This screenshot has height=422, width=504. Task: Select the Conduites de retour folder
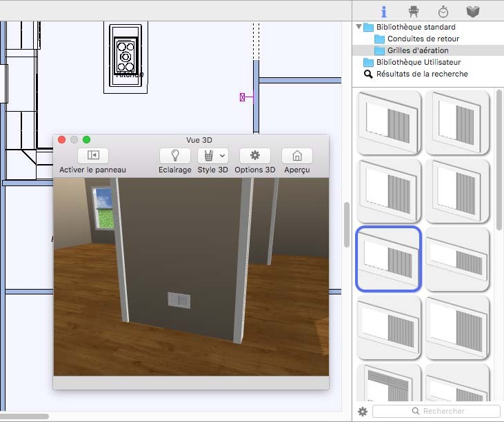pos(423,39)
